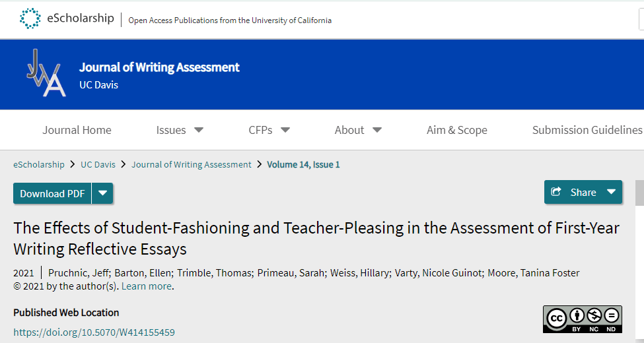Open the JWA journal logo
This screenshot has width=644, height=343.
[x=46, y=73]
